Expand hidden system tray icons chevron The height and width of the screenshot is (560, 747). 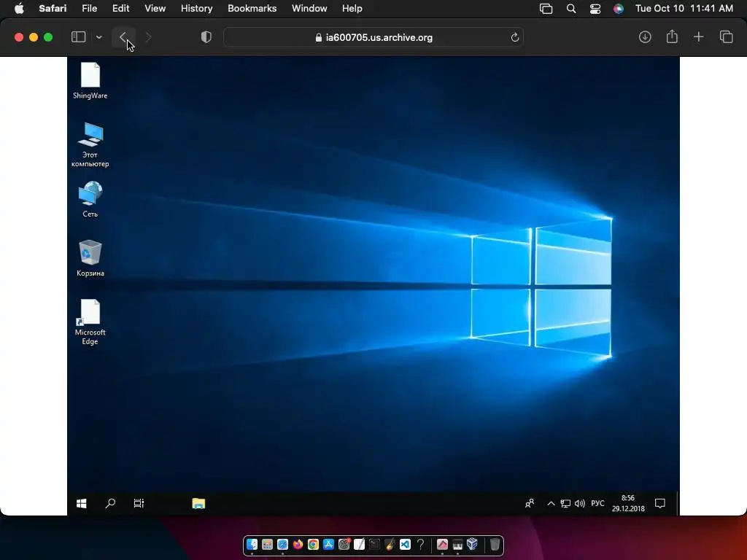coord(551,503)
